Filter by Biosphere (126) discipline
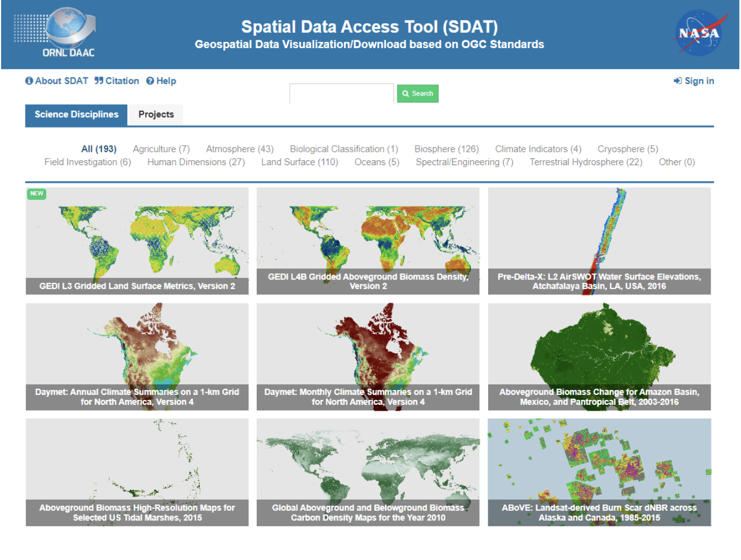Viewport: 741px width, 560px height. coord(446,149)
